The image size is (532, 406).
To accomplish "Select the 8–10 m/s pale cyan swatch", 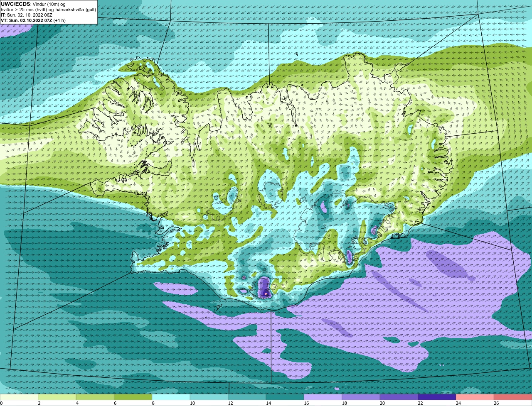I will 171,397.
